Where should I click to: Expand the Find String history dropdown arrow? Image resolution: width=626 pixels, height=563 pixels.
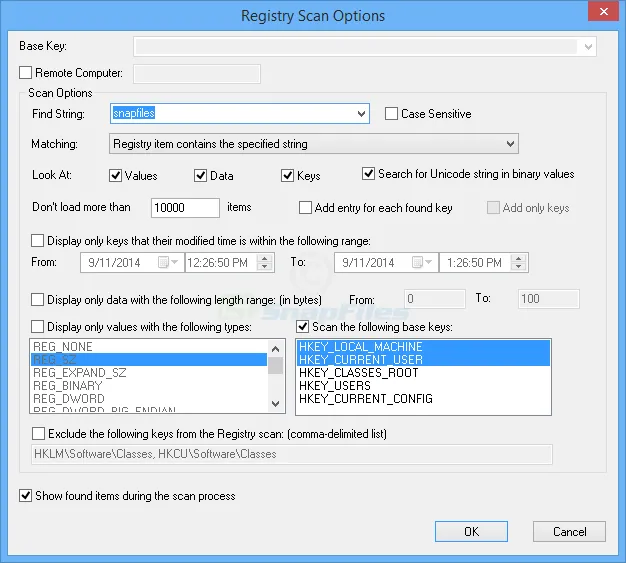[x=361, y=114]
